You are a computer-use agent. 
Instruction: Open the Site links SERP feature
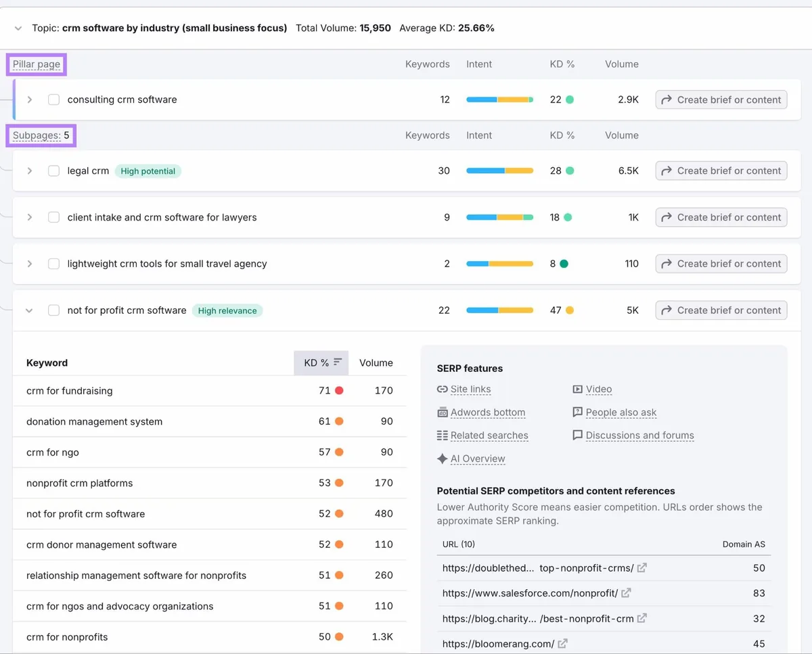click(x=471, y=389)
